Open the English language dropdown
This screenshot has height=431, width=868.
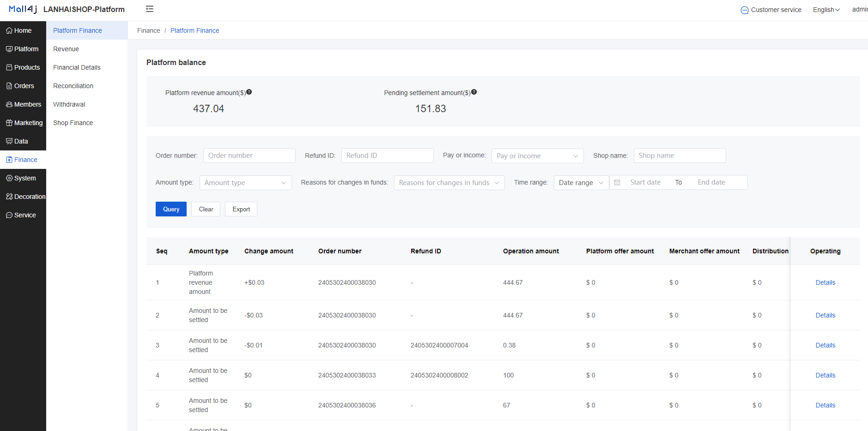(826, 10)
